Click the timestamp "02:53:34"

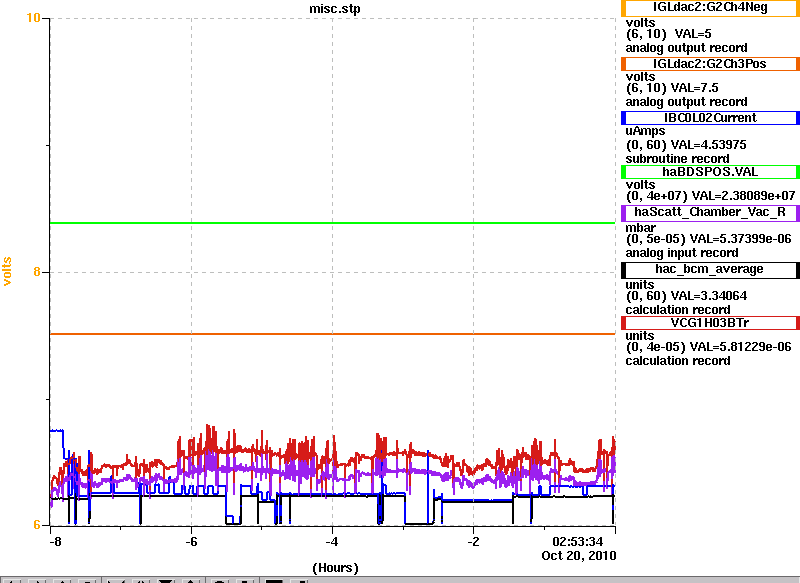[578, 541]
